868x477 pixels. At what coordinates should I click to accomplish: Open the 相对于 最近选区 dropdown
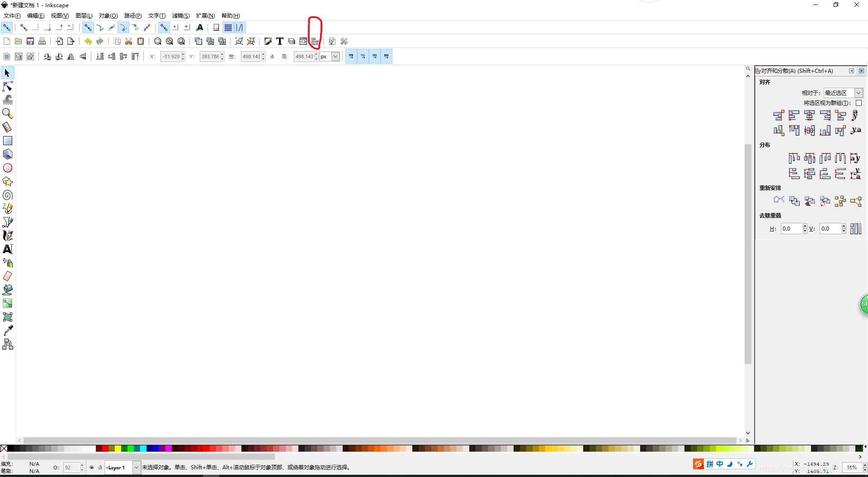tap(843, 93)
